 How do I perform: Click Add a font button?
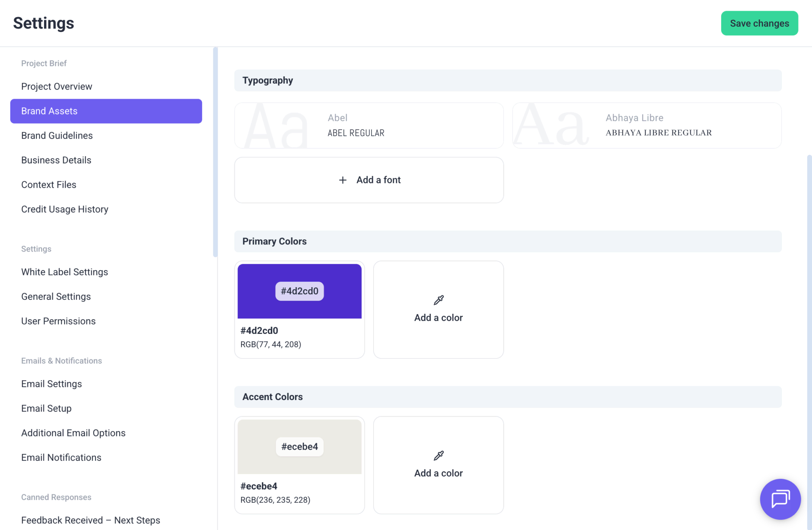tap(369, 180)
